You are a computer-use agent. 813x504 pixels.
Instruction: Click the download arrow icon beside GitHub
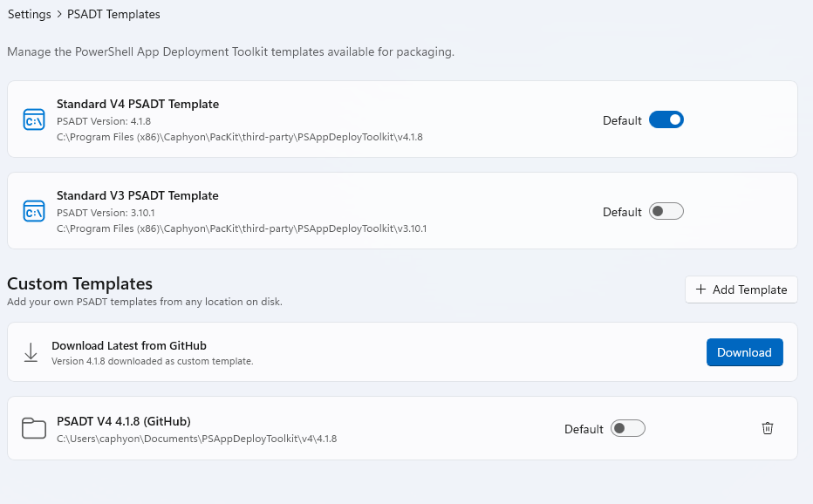pos(31,352)
